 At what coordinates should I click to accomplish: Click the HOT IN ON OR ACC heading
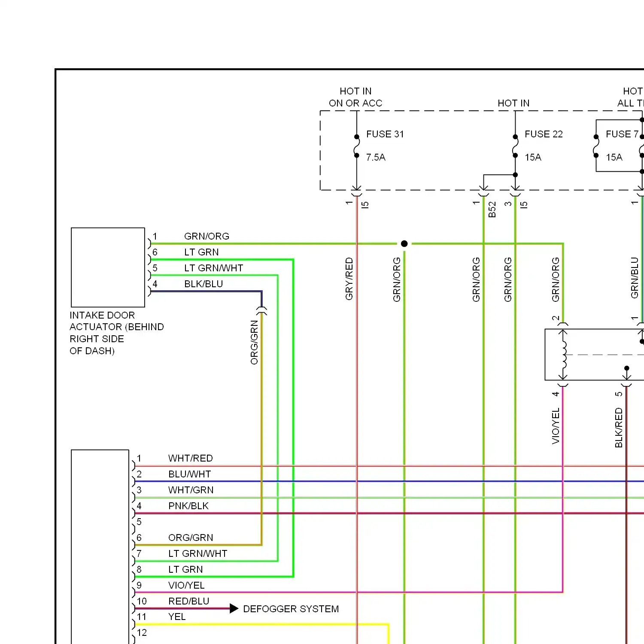355,97
